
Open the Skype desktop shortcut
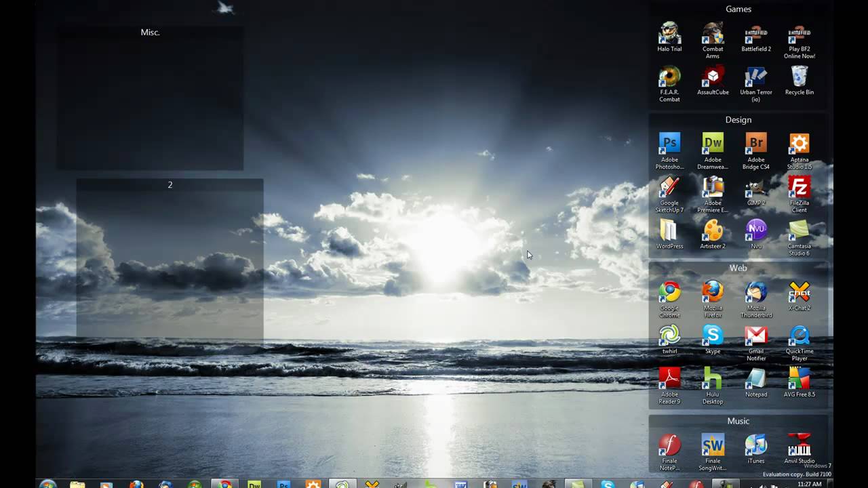click(713, 335)
